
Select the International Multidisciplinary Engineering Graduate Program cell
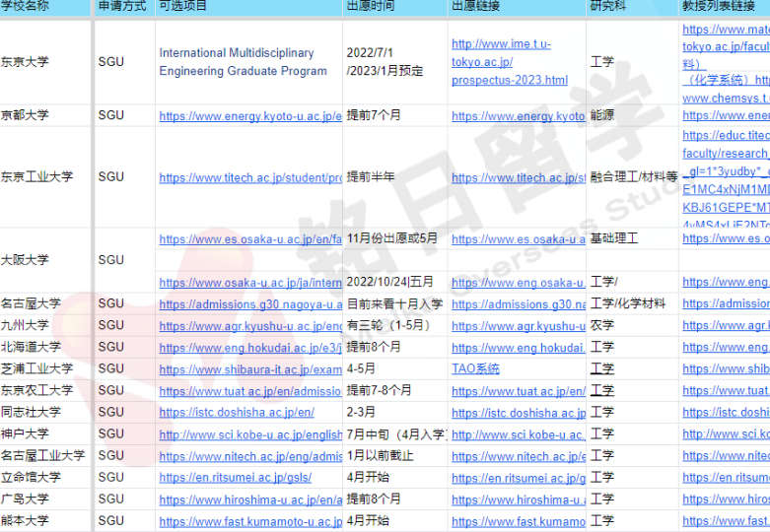pyautogui.click(x=243, y=61)
